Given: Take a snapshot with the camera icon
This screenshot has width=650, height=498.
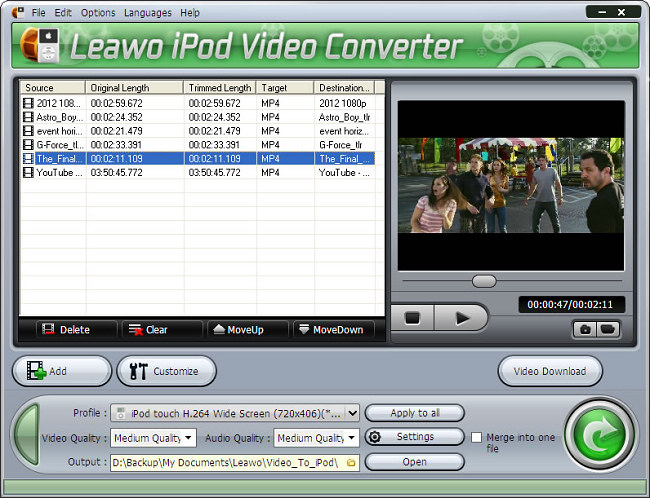Looking at the screenshot, I should [585, 330].
